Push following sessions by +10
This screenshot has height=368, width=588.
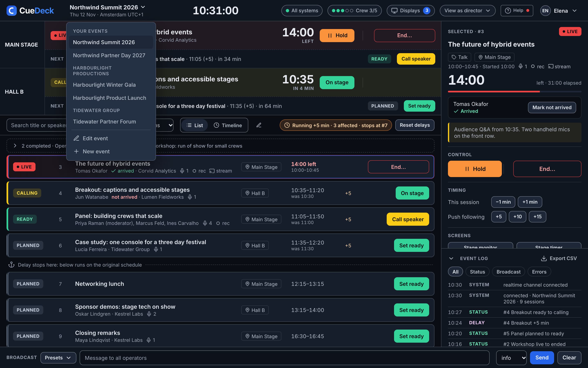(517, 217)
